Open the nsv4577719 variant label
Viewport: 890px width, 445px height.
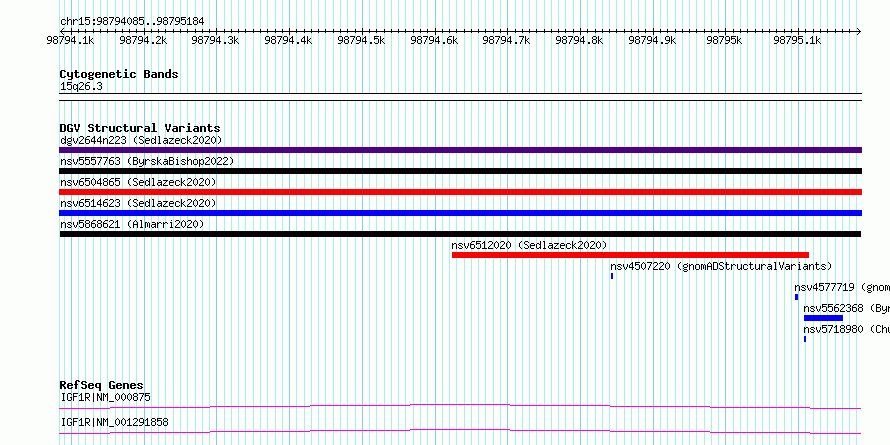[842, 287]
